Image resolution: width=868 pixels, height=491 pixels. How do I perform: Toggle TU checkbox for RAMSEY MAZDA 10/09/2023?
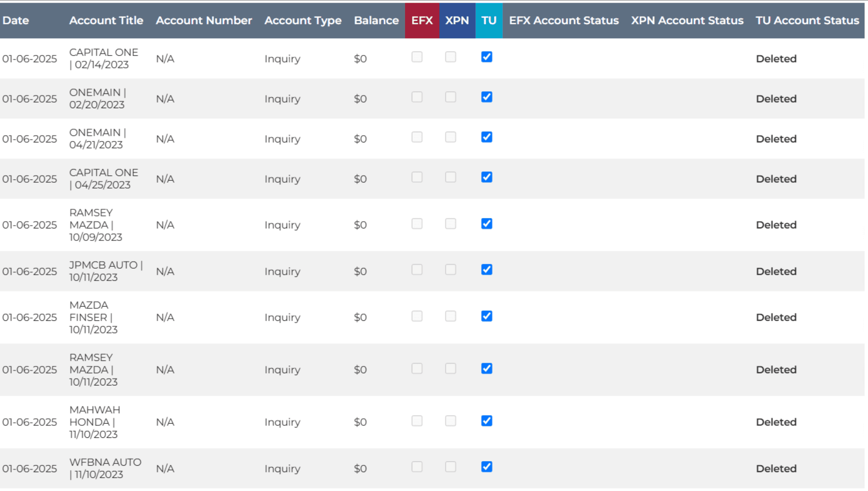tap(486, 224)
